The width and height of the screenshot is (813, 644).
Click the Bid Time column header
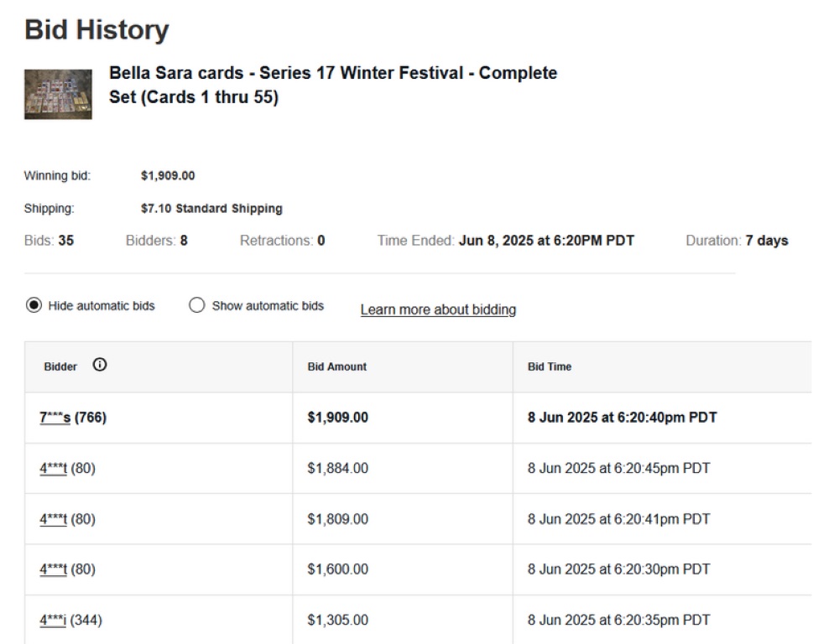pos(550,366)
